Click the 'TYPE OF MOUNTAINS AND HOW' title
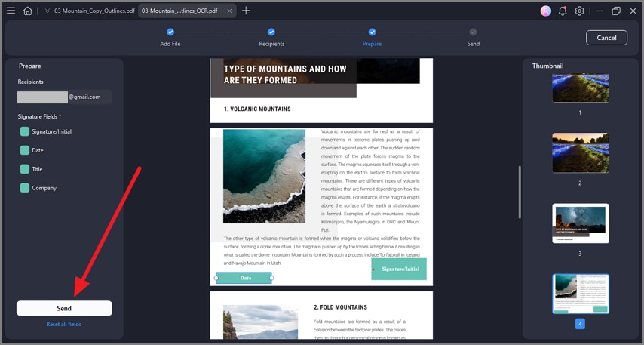This screenshot has width=644, height=345. coord(285,69)
